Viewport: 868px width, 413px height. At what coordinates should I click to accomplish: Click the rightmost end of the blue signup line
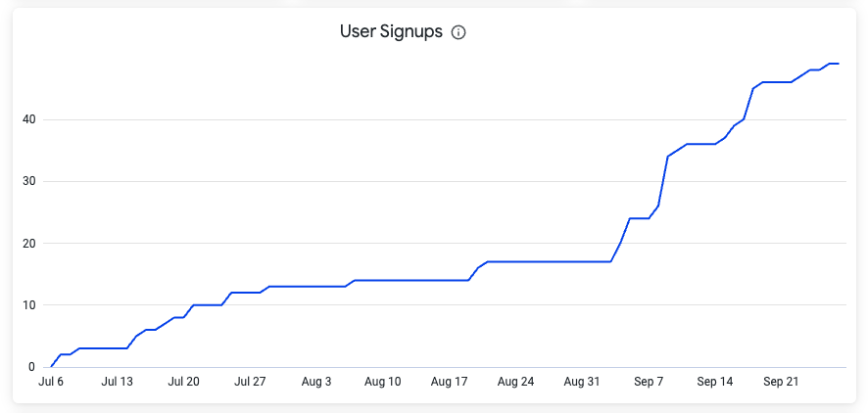click(838, 64)
